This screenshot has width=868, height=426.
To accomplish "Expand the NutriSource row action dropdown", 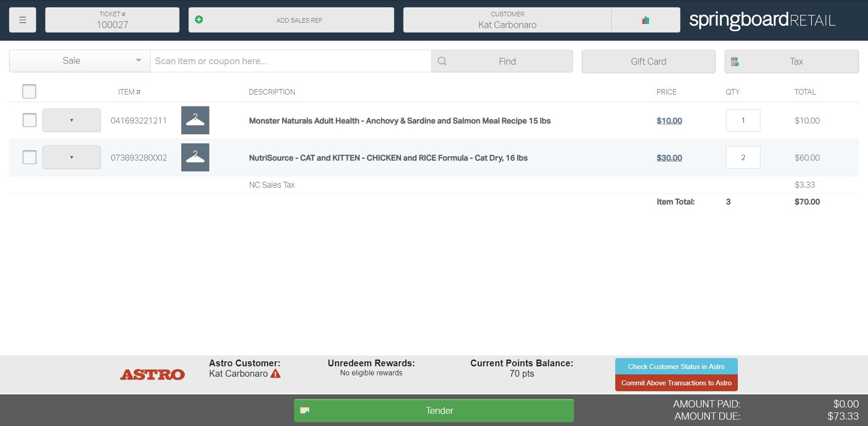I will (71, 157).
